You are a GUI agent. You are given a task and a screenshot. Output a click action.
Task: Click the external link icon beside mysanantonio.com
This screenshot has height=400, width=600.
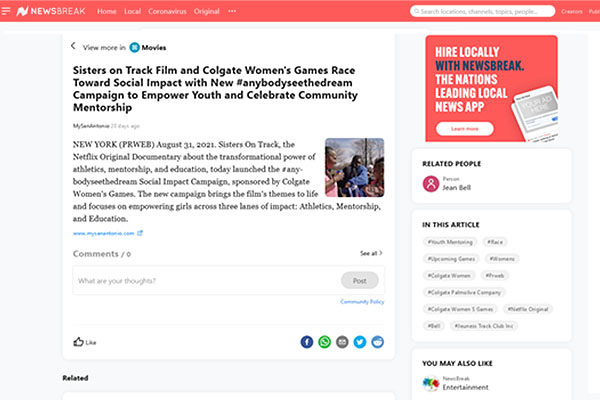[x=140, y=233]
